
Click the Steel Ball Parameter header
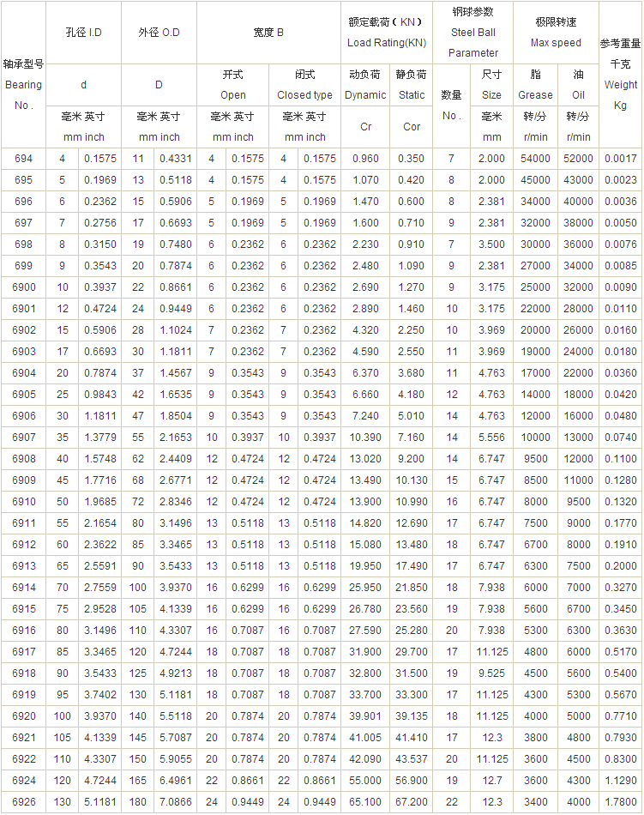[x=472, y=33]
